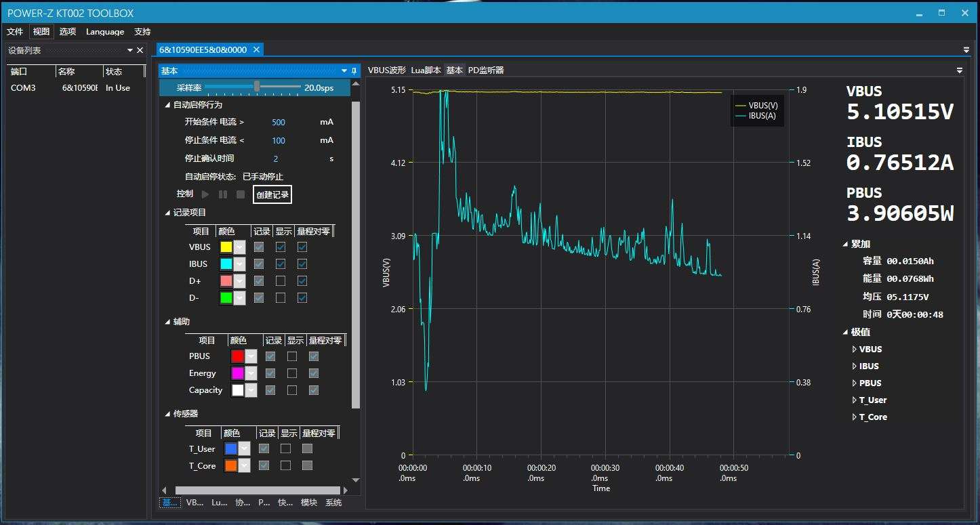Image resolution: width=980 pixels, height=525 pixels.
Task: Click the 创建记录 button
Action: (x=272, y=194)
